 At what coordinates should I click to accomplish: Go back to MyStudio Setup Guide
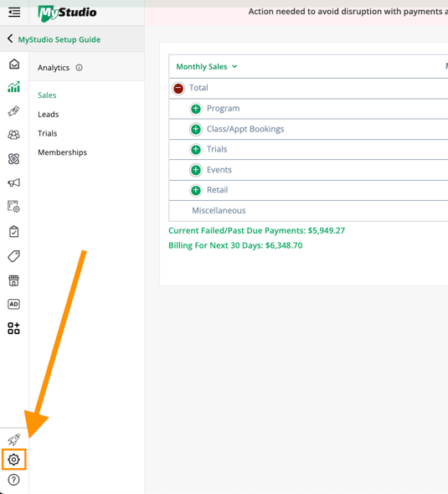click(x=54, y=39)
